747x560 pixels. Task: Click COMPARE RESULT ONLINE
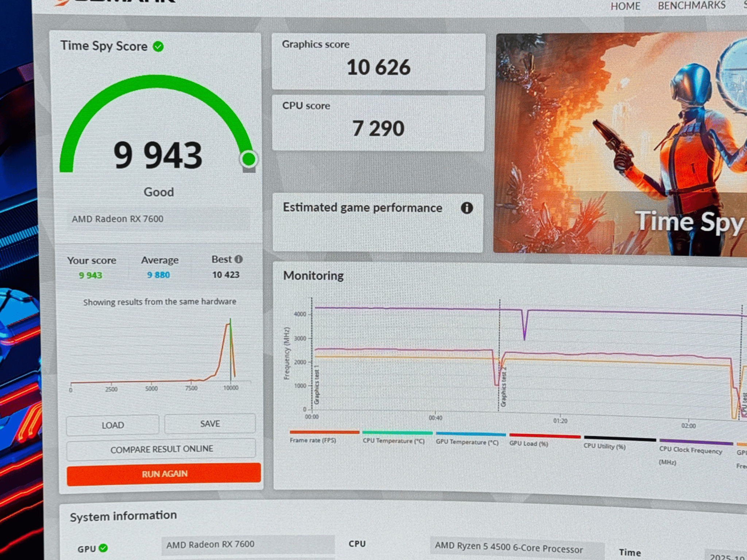161,449
